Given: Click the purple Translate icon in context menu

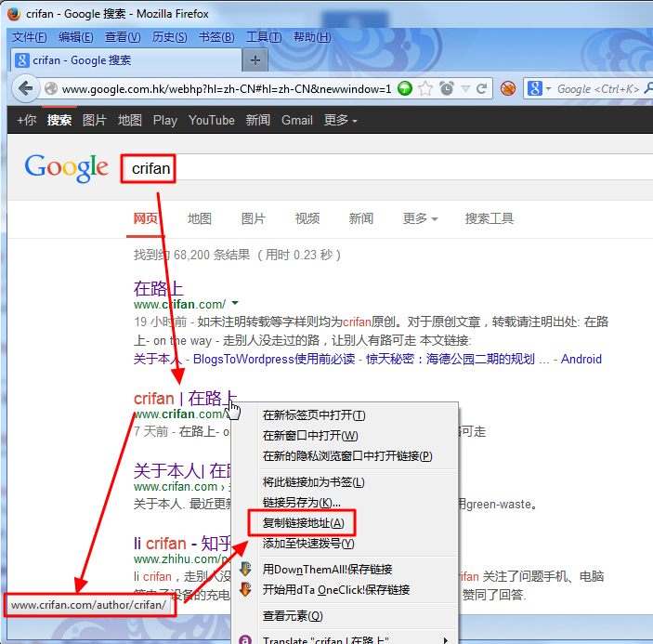Looking at the screenshot, I should 246,639.
